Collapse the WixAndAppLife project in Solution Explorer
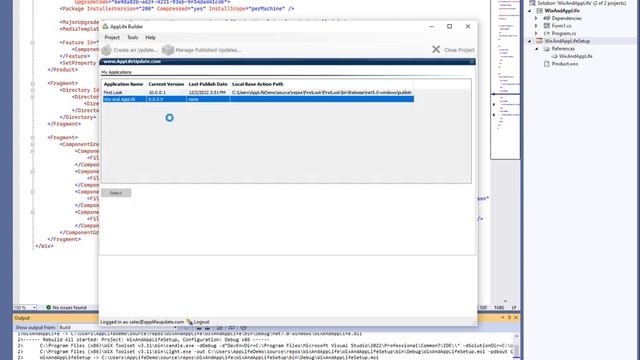 tap(530, 11)
